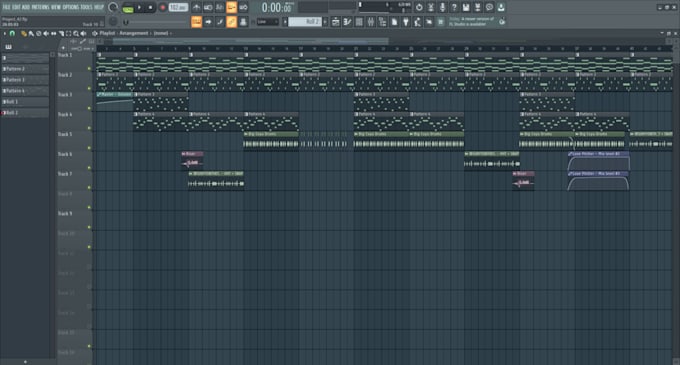The height and width of the screenshot is (365, 680).
Task: Select Pattern 3 in the picker panel
Action: [25, 80]
